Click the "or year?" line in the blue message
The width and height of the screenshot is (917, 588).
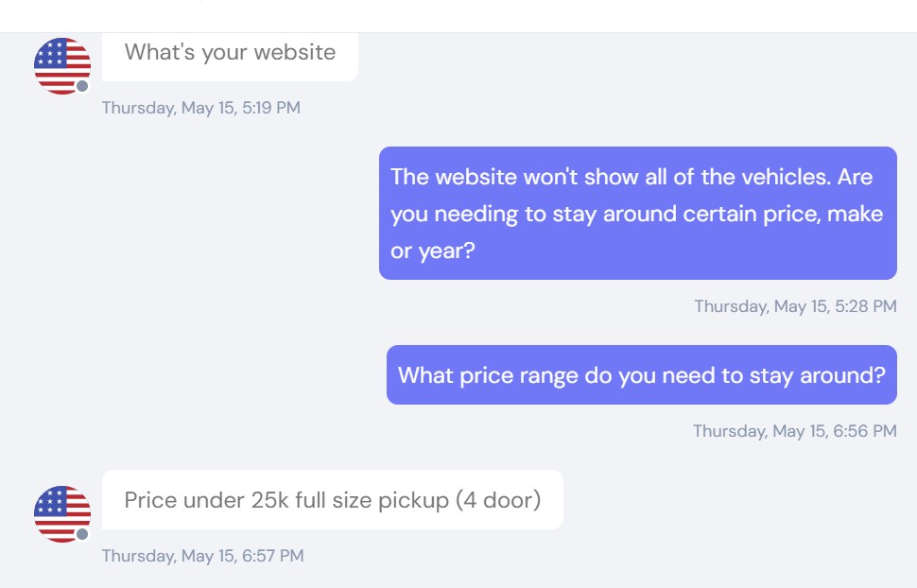[x=433, y=251]
